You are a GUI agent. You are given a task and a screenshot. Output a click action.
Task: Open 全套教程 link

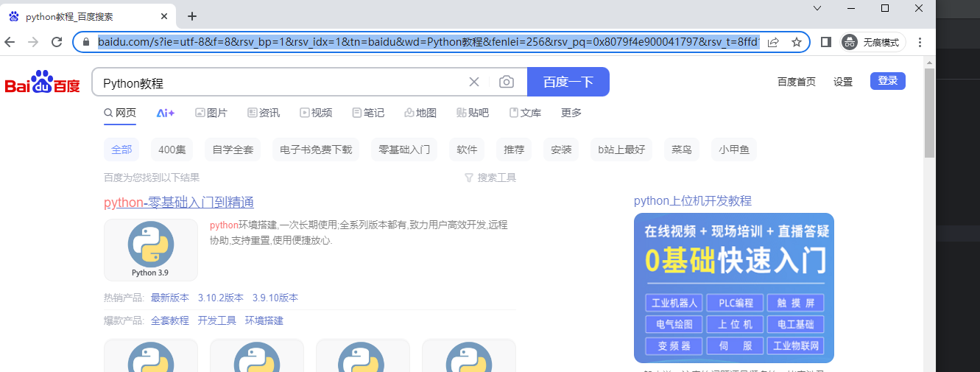tap(170, 320)
